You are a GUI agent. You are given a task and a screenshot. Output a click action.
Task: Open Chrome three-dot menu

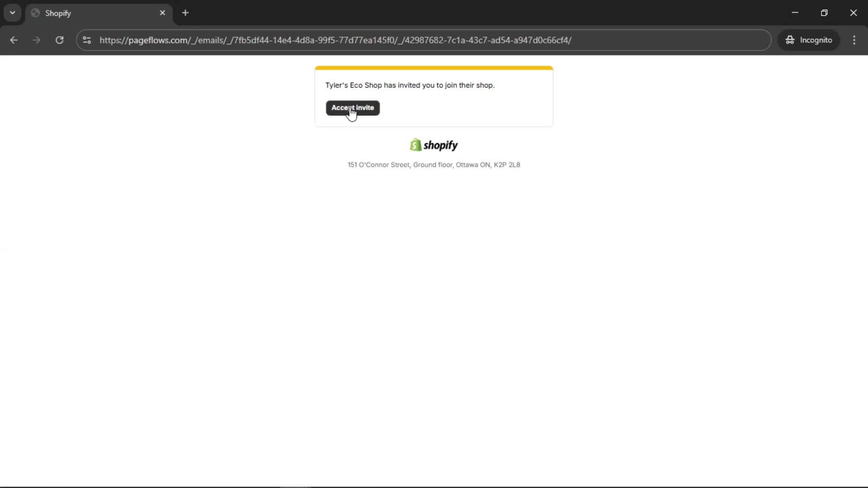854,40
